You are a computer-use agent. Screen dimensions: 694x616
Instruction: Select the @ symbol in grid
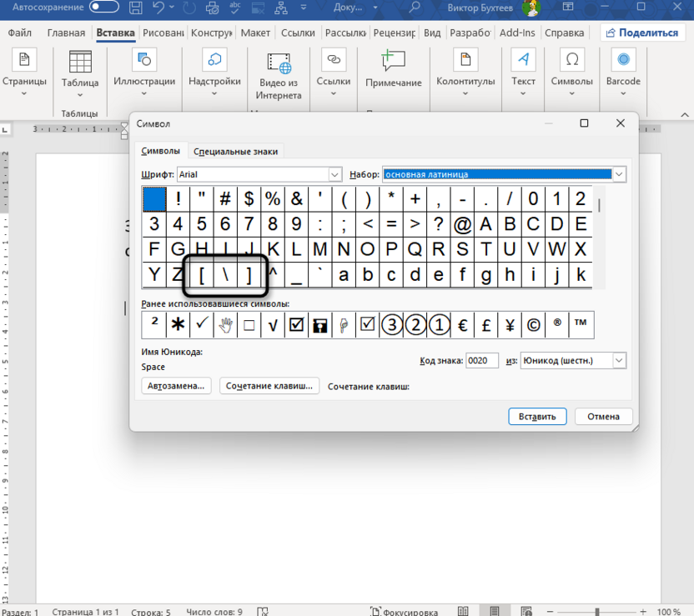pos(462,224)
